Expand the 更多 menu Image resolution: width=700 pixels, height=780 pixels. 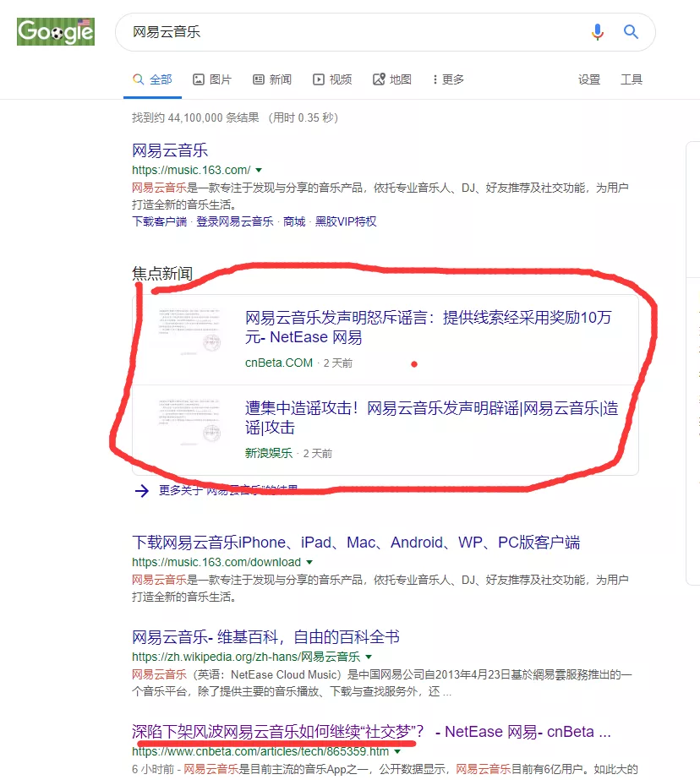(448, 79)
